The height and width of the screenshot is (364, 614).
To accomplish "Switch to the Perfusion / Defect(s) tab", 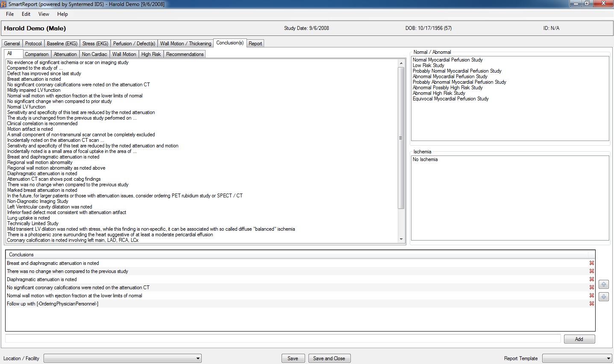I will (134, 44).
